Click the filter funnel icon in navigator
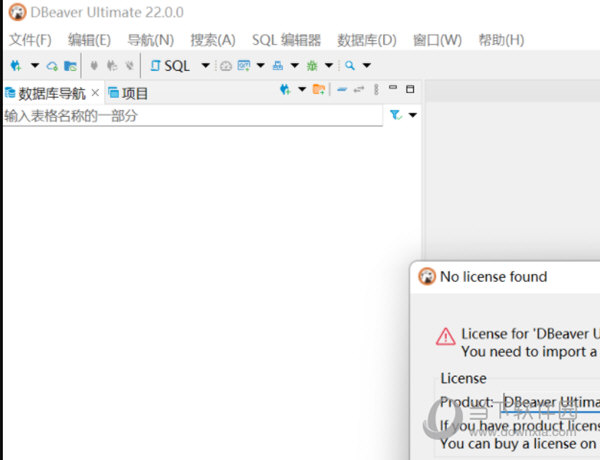This screenshot has width=600, height=460. coord(396,115)
